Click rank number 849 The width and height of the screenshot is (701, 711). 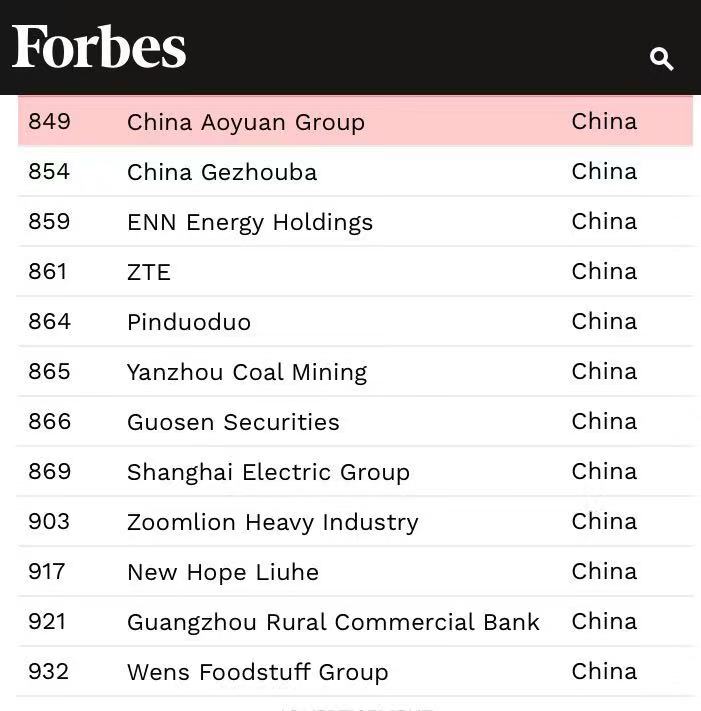(49, 121)
